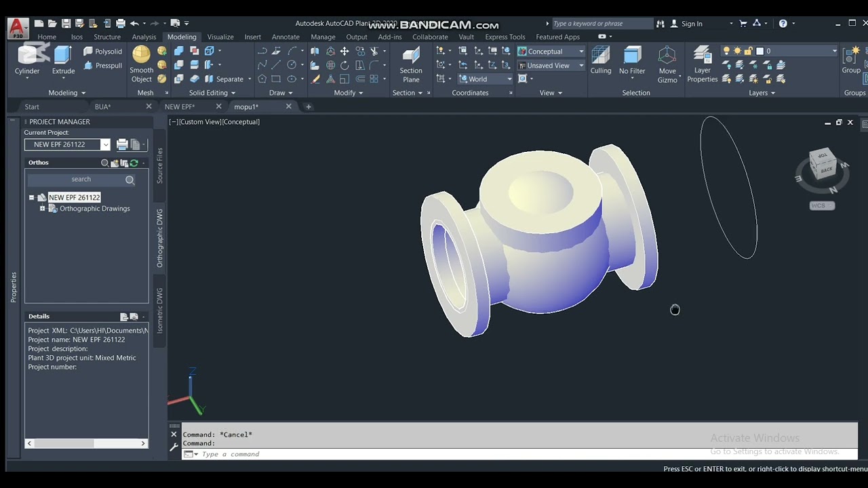Click the Save icon in quick access toolbar
This screenshot has width=868, height=488.
pos(66,24)
